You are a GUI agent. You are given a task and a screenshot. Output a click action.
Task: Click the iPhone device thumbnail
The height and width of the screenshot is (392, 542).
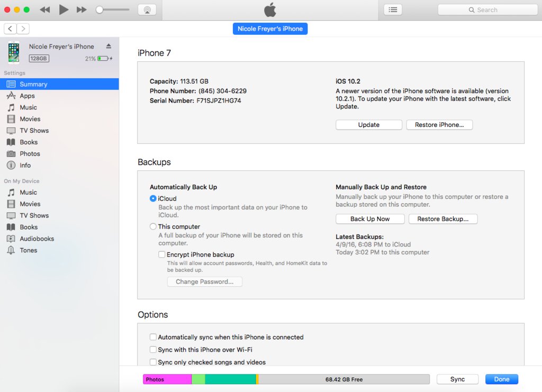[x=14, y=52]
